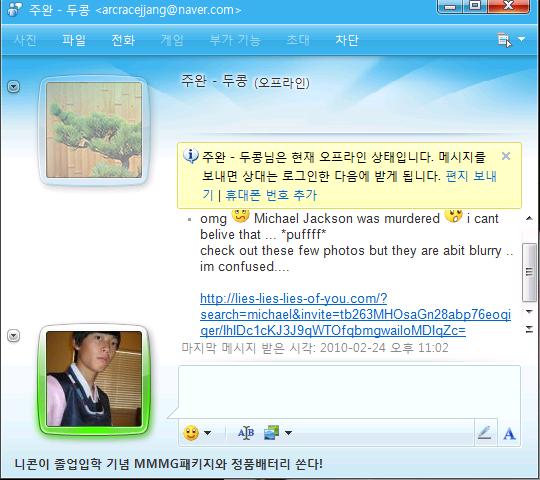Open the contact's picture options arrow
The image size is (540, 480).
tap(14, 87)
